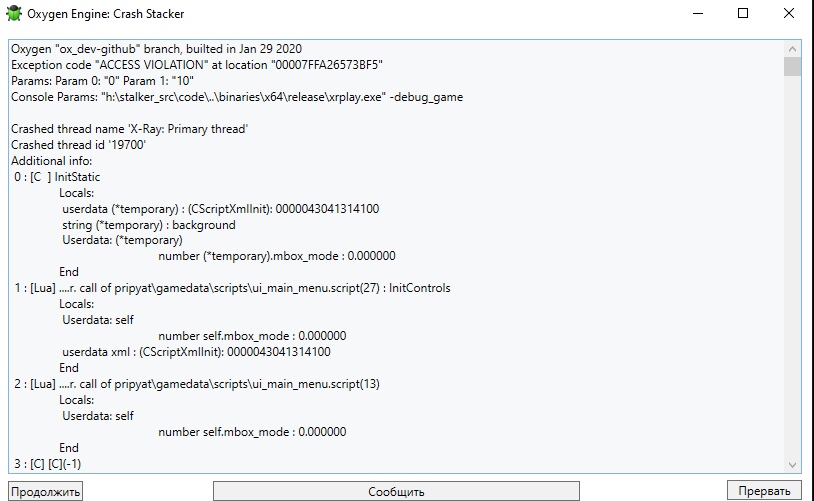Click the userdata xml : (CScriptXmlInit) line
The height and width of the screenshot is (501, 814).
[196, 352]
